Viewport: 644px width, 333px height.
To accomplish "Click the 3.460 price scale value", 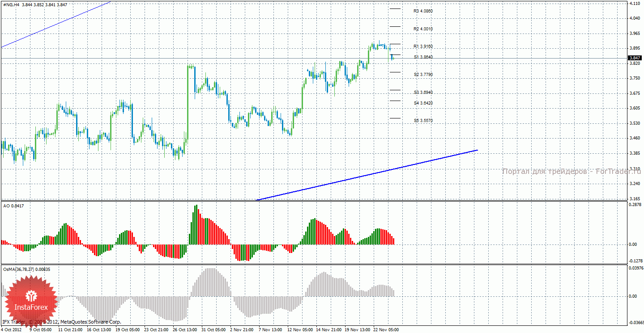I will pyautogui.click(x=634, y=138).
